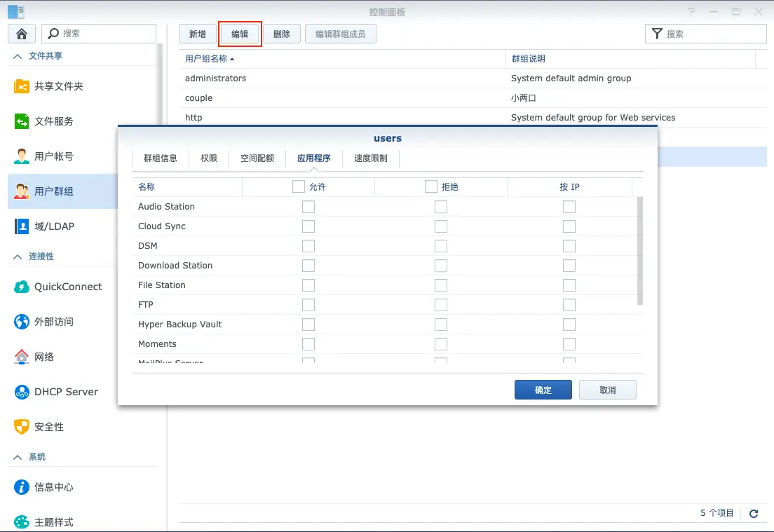Switch to the 空间配额 tab

click(x=257, y=158)
